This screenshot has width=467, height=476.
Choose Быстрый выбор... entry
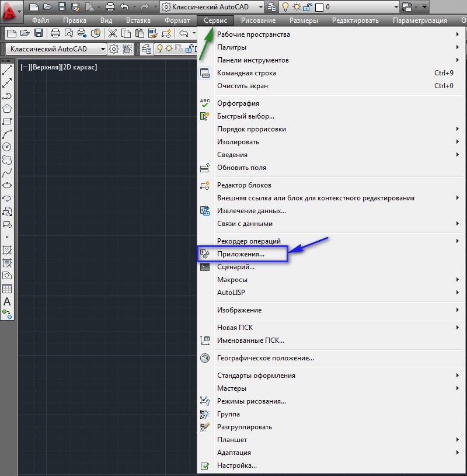click(x=332, y=116)
